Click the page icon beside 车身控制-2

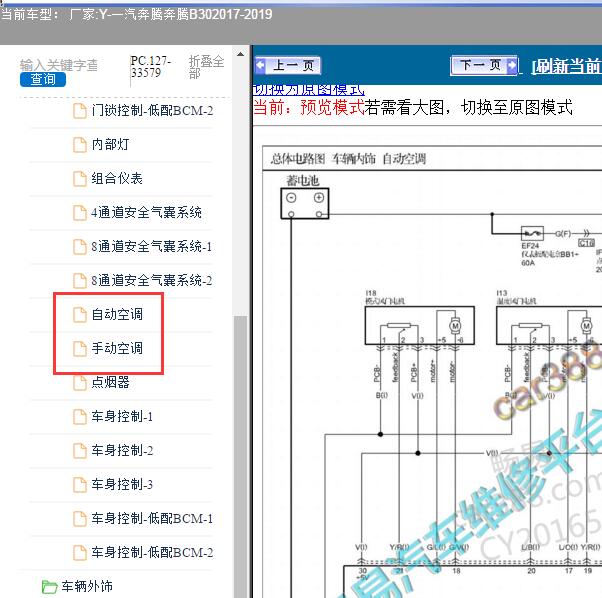tap(80, 450)
